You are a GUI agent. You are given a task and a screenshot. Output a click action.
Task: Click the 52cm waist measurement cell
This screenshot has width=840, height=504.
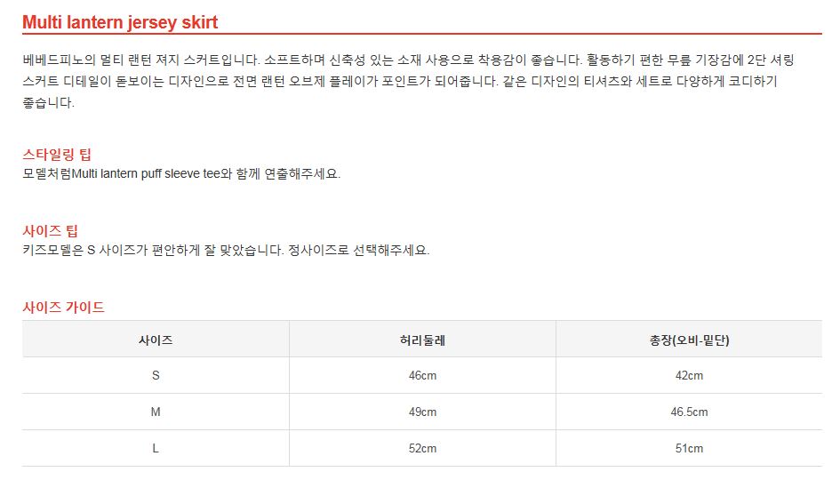coord(422,449)
